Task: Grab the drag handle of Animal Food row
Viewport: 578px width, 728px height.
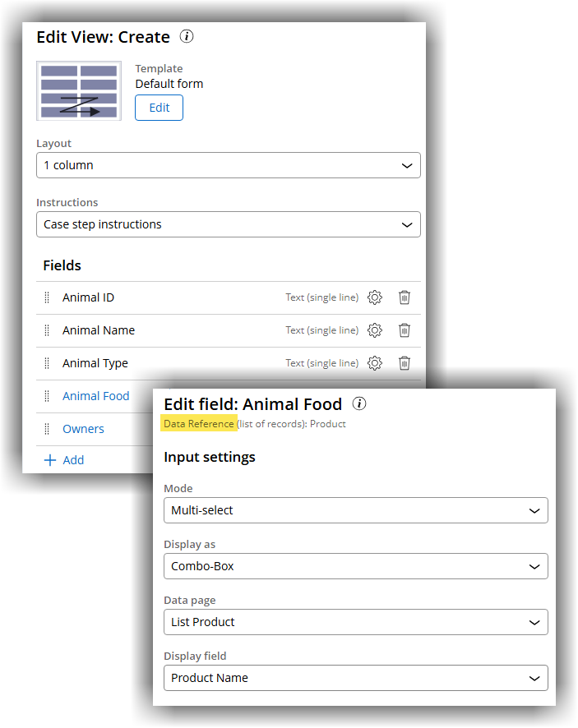Action: [47, 397]
